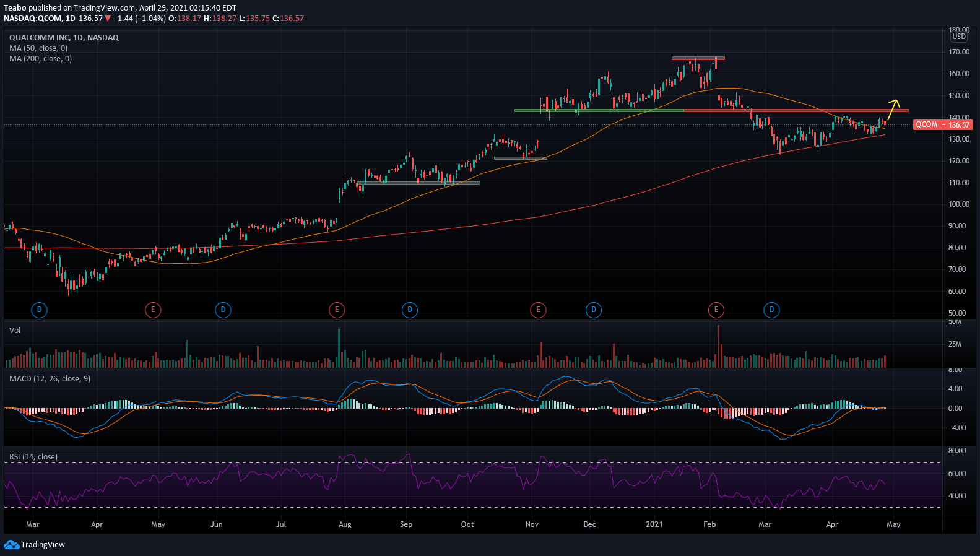The height and width of the screenshot is (556, 980).
Task: Click the earnings marker before May 2020
Action: (x=153, y=310)
